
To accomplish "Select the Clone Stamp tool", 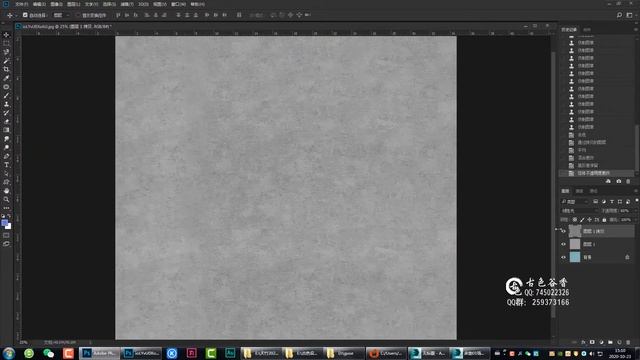I will click(6, 104).
